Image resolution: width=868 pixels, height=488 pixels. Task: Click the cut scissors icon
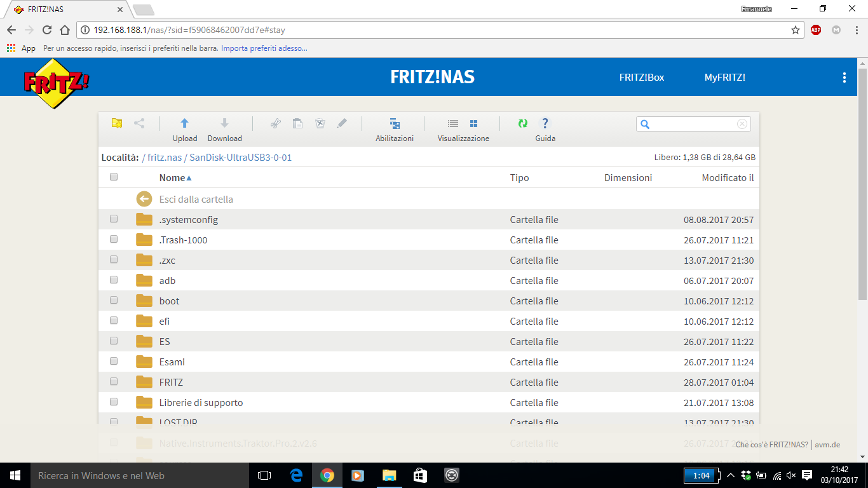point(275,123)
